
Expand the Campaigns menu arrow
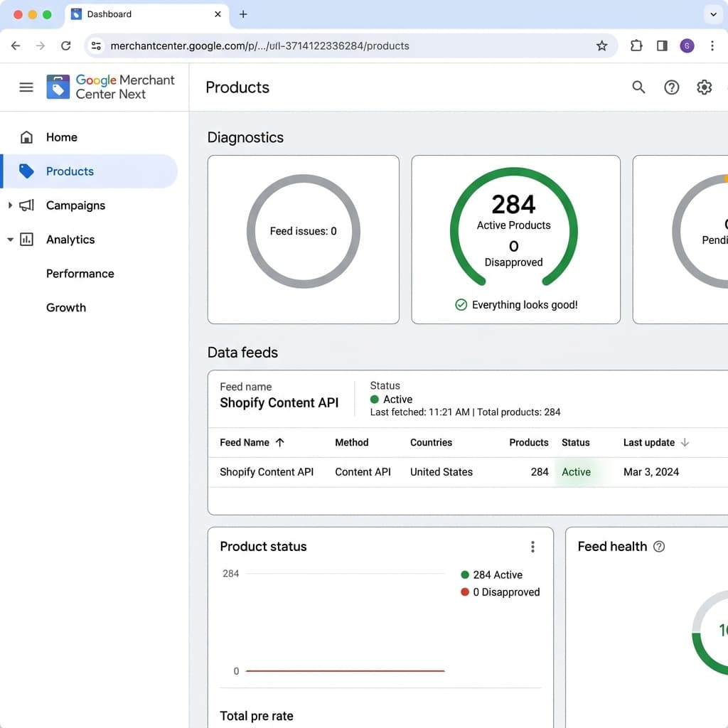coord(10,205)
